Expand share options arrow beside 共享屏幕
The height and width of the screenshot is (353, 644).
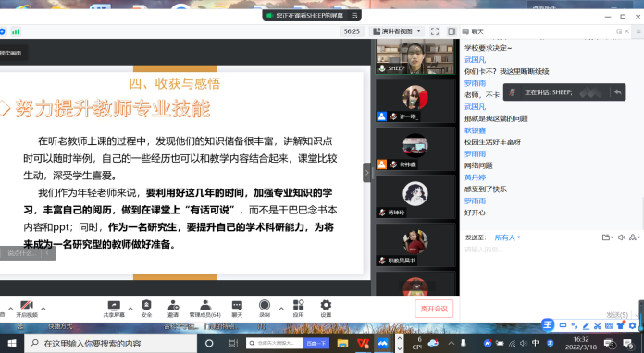click(130, 308)
